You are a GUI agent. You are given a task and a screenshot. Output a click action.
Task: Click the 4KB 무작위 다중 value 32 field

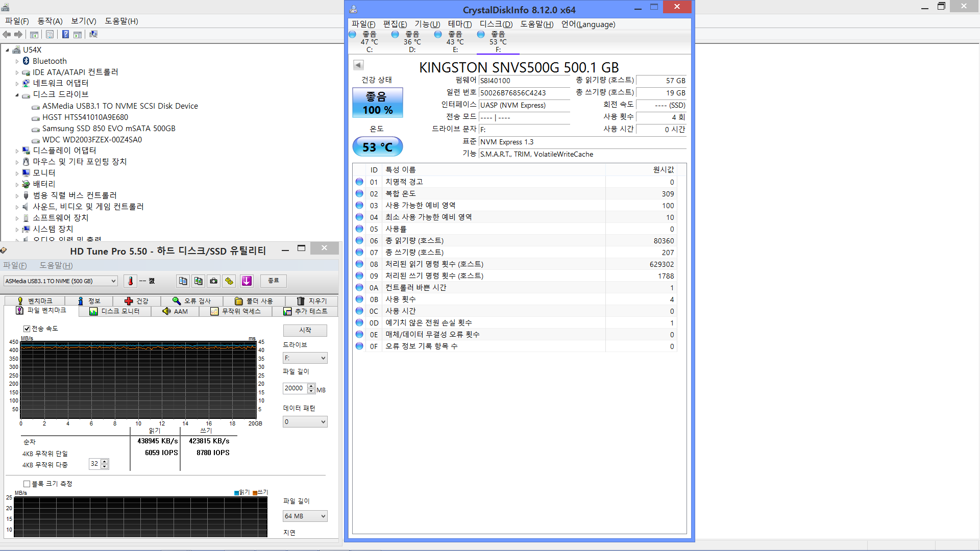coord(95,464)
